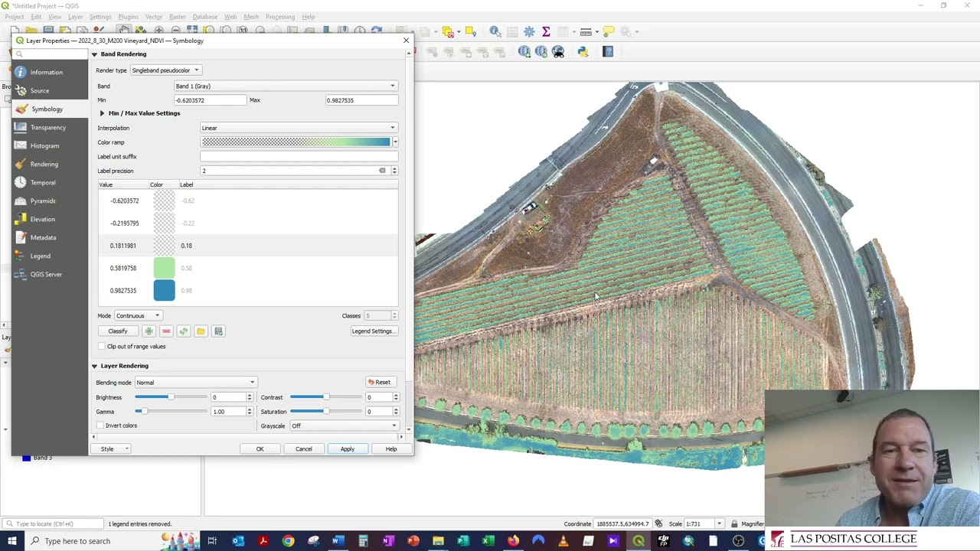
Task: Toggle Clip out of range values checkbox
Action: [x=102, y=346]
